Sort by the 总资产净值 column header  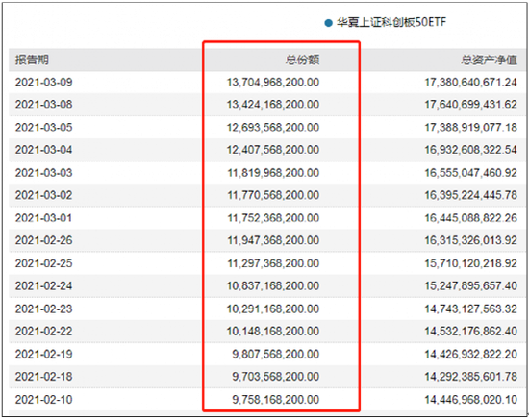(x=490, y=60)
